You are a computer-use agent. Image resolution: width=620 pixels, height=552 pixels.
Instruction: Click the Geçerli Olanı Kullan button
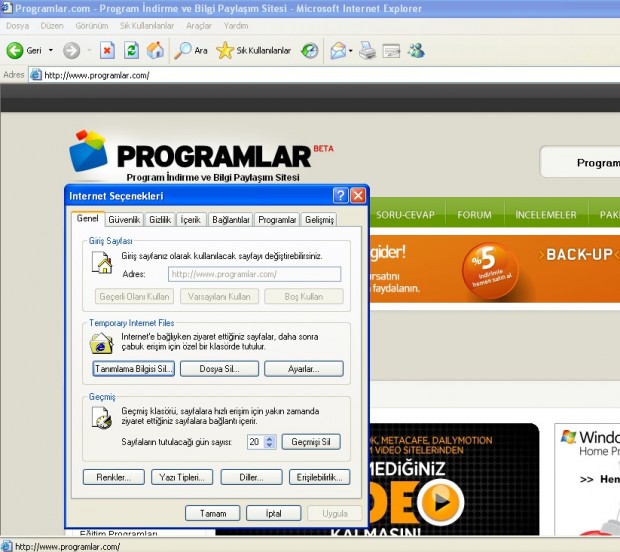coord(134,297)
